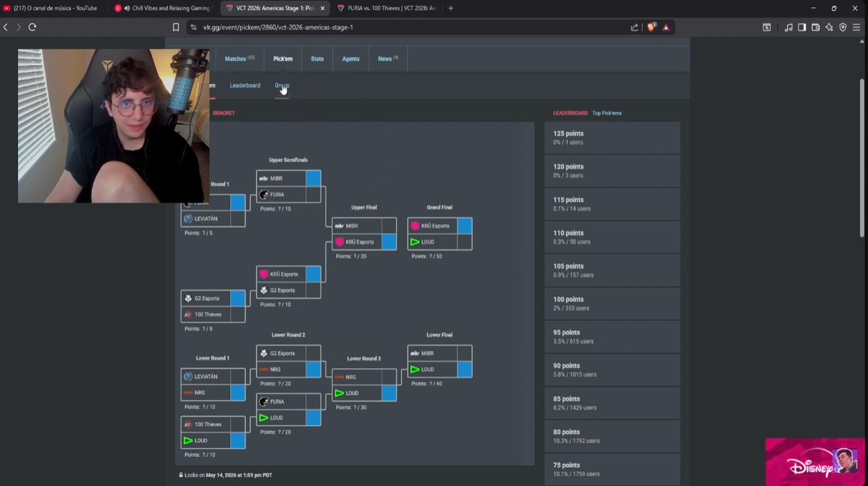This screenshot has width=868, height=486.
Task: Open the browser hamburger menu
Action: (856, 27)
